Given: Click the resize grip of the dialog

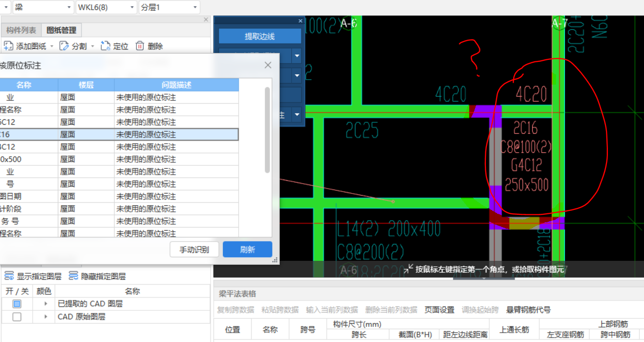Looking at the screenshot, I should point(275,260).
